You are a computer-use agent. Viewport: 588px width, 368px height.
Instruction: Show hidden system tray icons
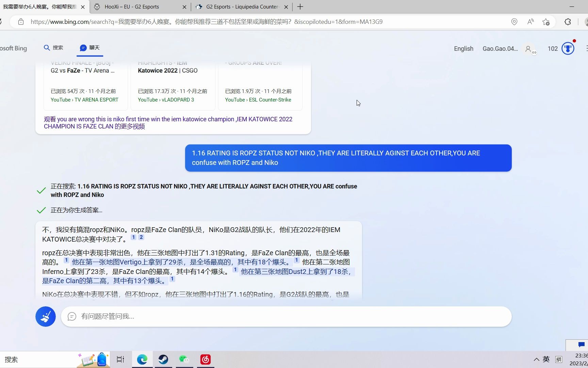(x=536, y=359)
